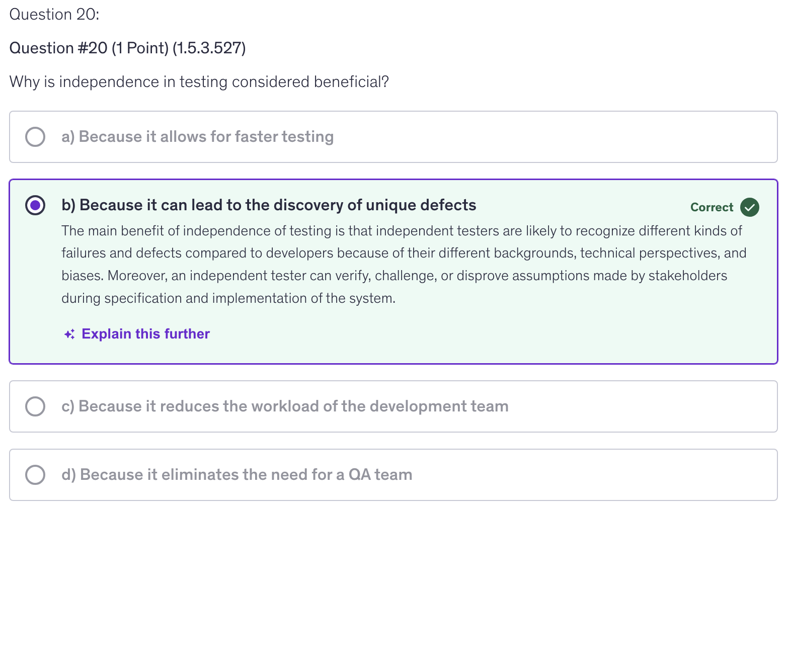
Task: Pick answer text about reducing development team workload
Action: [285, 406]
